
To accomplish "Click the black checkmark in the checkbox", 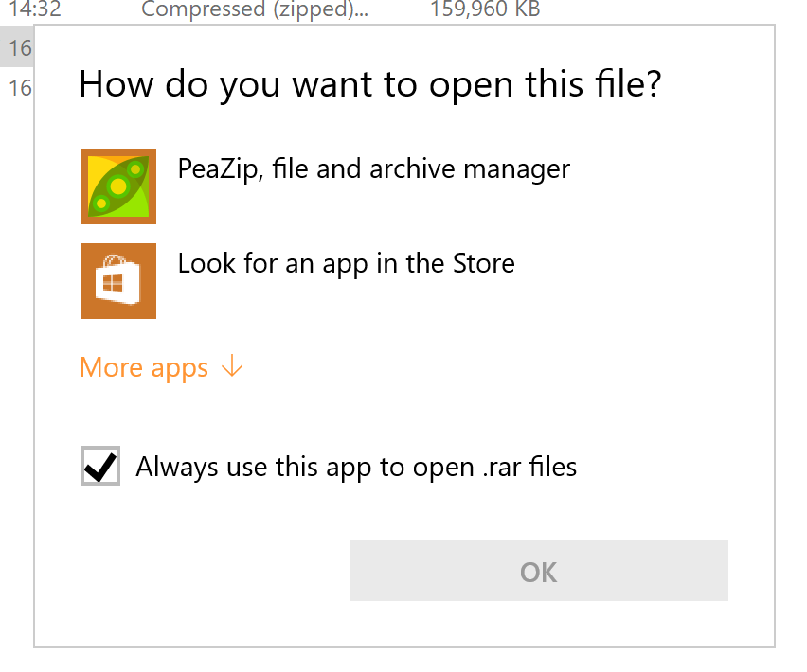I will 100,466.
